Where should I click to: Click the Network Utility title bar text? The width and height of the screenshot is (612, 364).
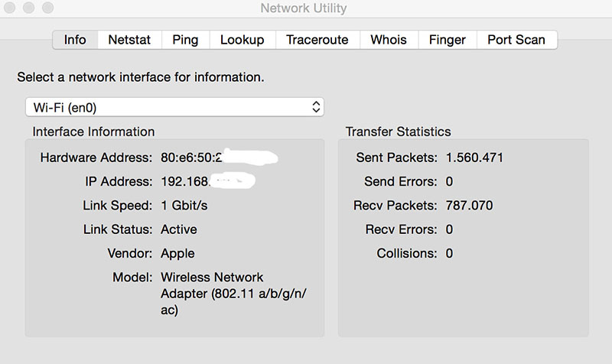304,8
